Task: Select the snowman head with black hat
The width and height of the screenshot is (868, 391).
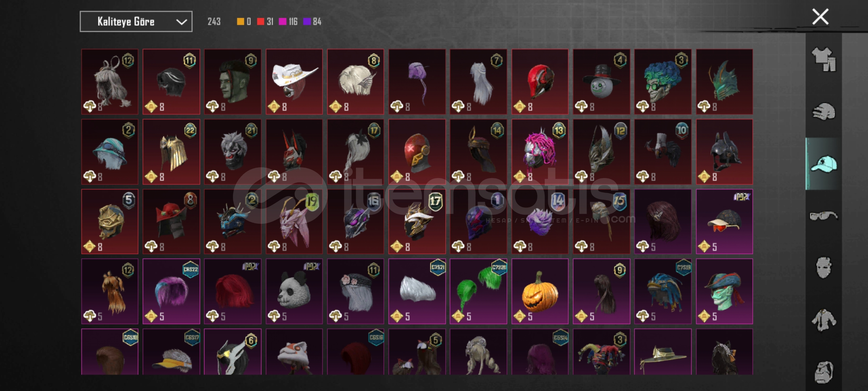Action: coord(601,82)
